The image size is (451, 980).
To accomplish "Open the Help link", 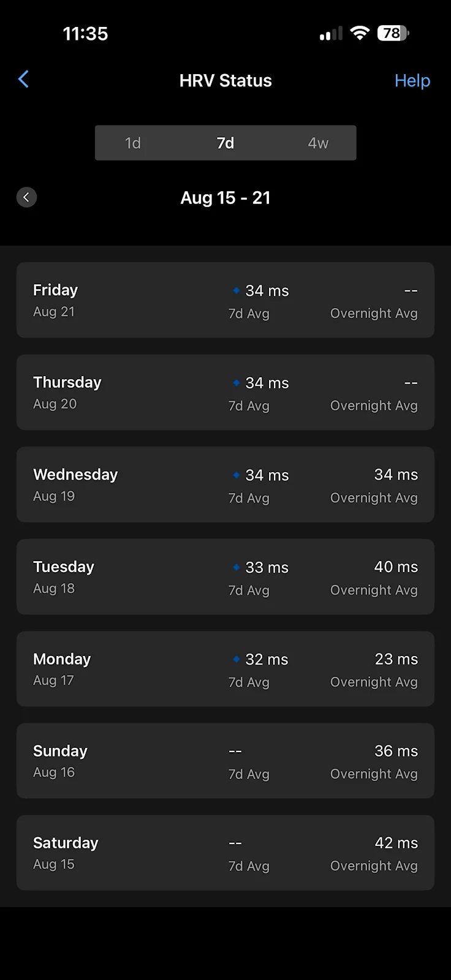I will pos(412,81).
